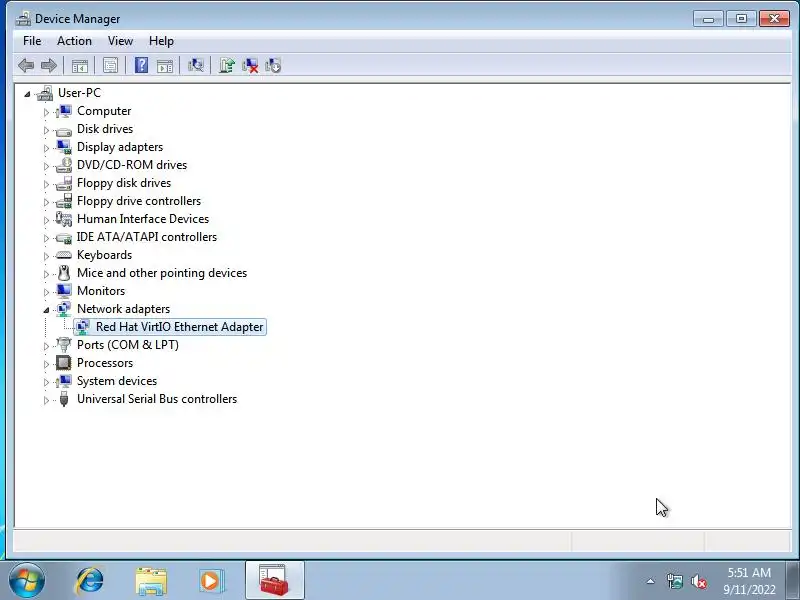Select the Display adapters category icon
This screenshot has height=600, width=800.
64,147
